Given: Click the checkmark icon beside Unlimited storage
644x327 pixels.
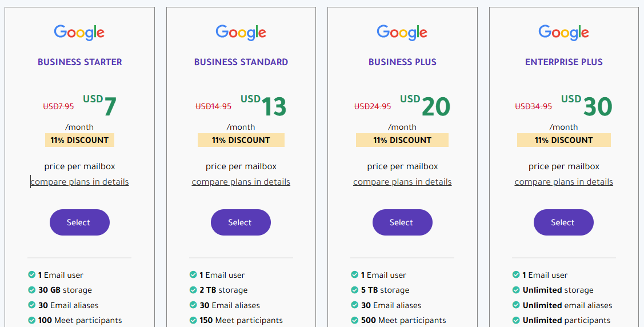Looking at the screenshot, I should (x=516, y=290).
